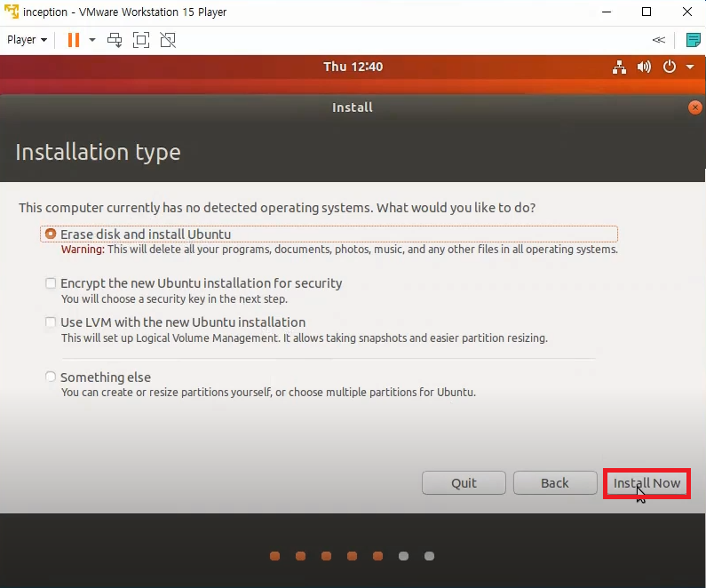The height and width of the screenshot is (588, 706).
Task: Close the Install dialog
Action: coord(694,107)
